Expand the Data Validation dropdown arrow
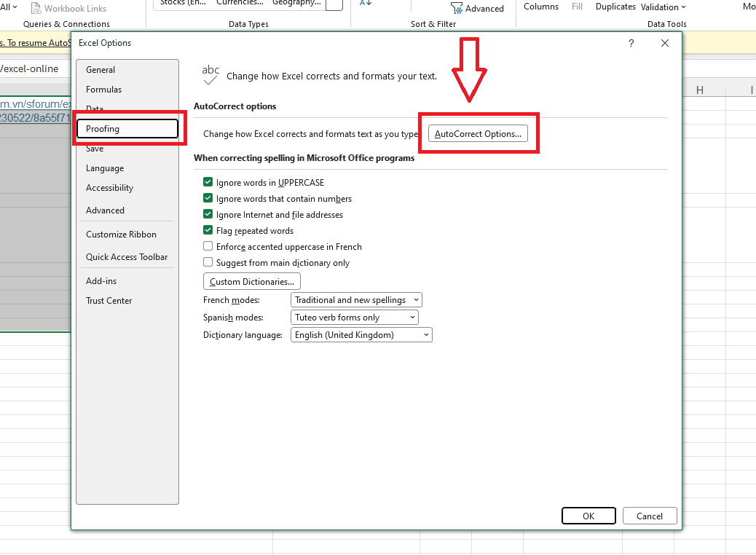The width and height of the screenshot is (756, 555). (683, 7)
